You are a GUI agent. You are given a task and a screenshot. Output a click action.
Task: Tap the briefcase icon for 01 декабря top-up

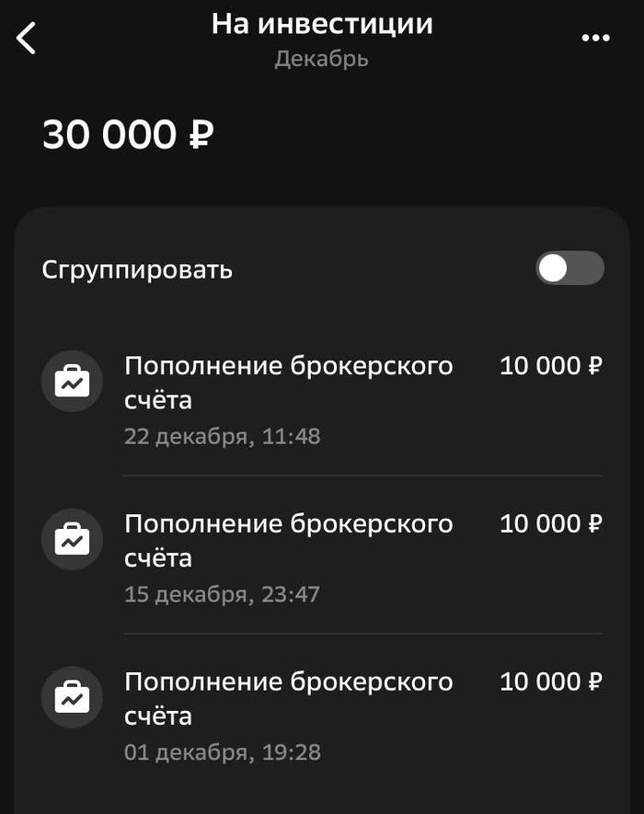72,698
